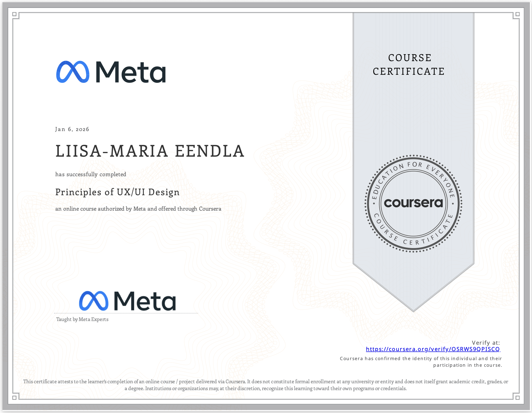The image size is (532, 413).
Task: Click the Coursera seal logo
Action: coord(413,203)
